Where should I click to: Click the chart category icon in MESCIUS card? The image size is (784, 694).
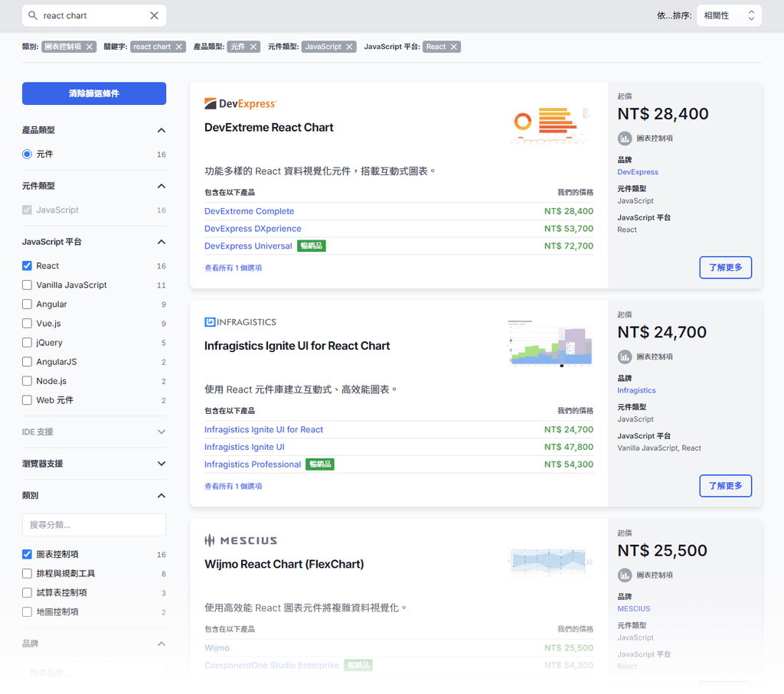pos(625,575)
